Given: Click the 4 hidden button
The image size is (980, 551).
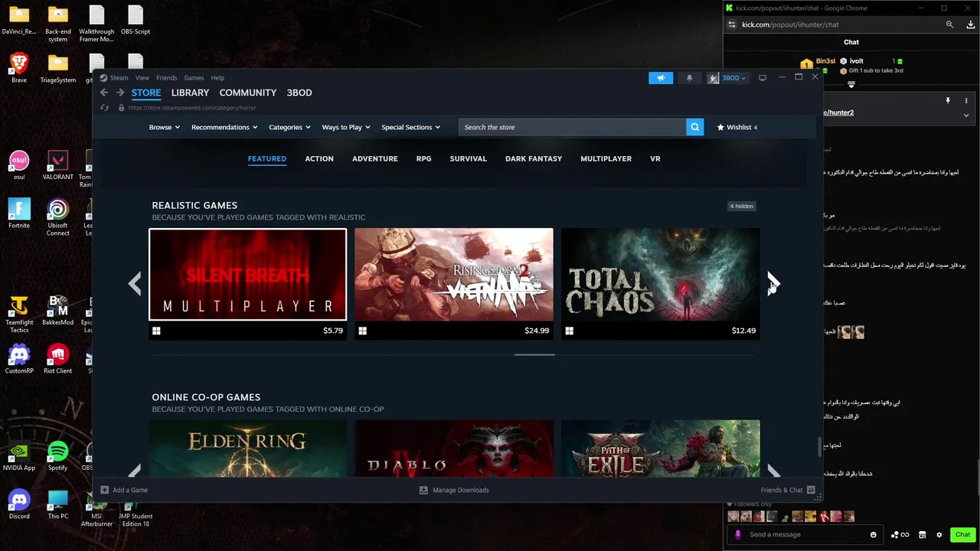Looking at the screenshot, I should [x=742, y=206].
